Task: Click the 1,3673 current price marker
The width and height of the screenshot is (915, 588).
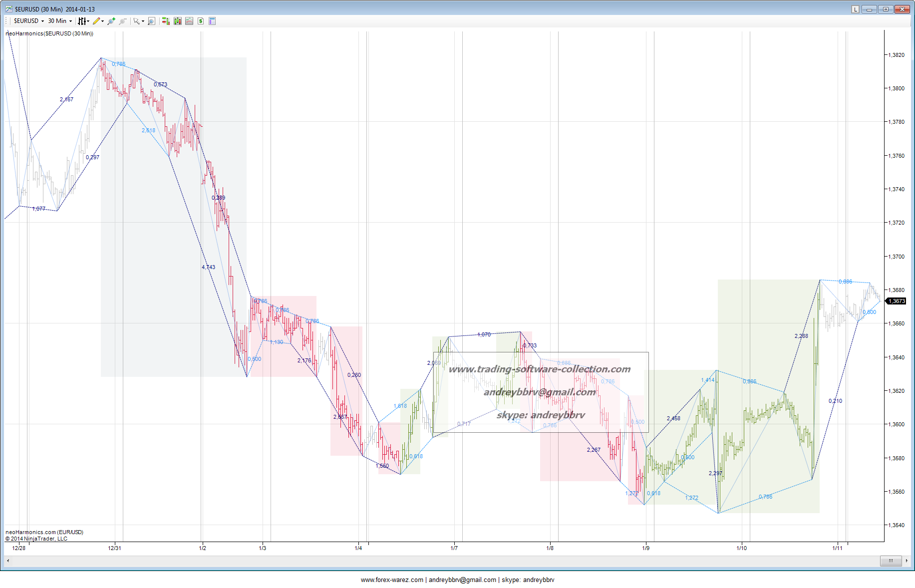Action: point(897,301)
